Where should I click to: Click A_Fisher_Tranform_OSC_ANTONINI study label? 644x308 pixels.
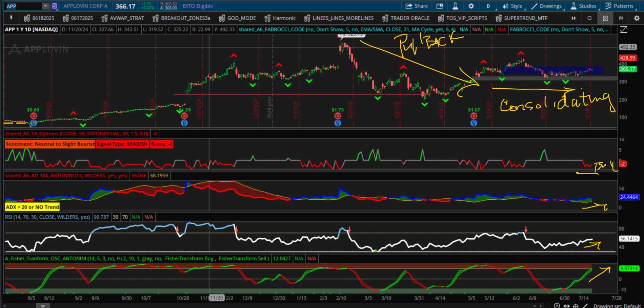(138, 259)
